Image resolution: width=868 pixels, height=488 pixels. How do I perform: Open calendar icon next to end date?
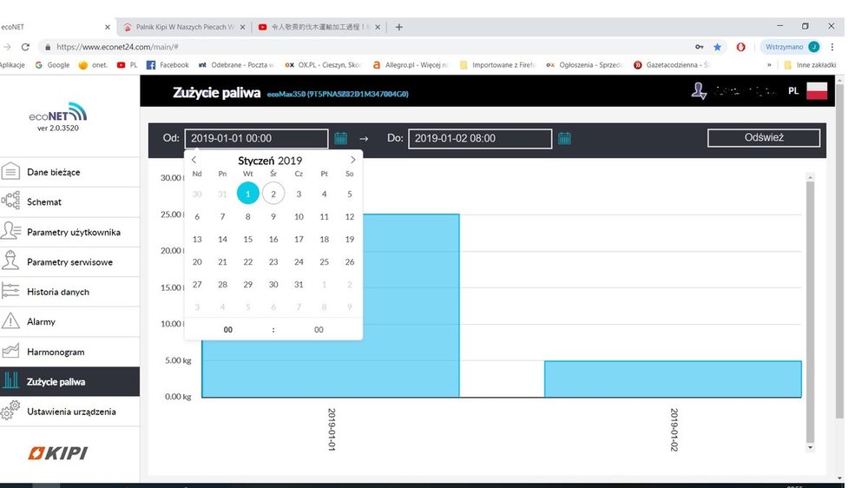pos(564,138)
